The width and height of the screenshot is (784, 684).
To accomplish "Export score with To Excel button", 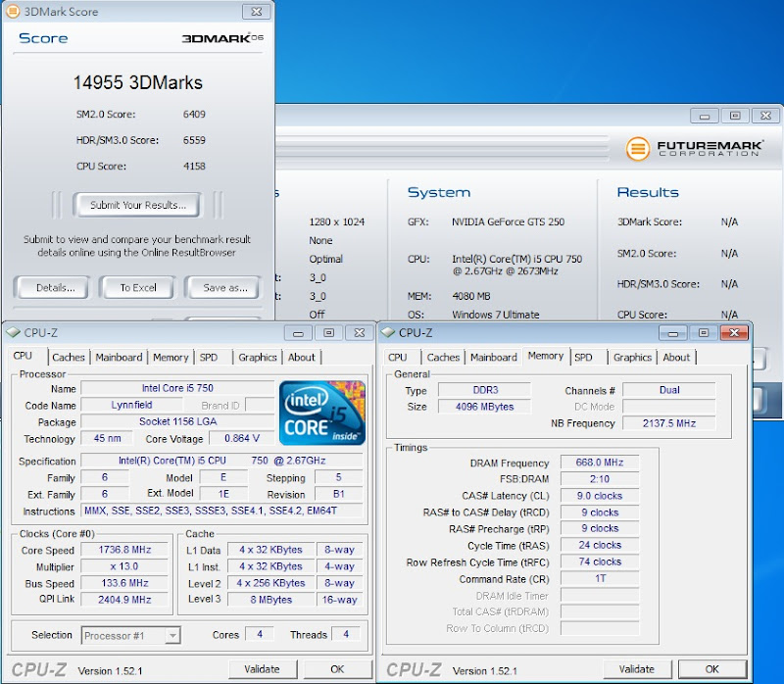I will (138, 287).
